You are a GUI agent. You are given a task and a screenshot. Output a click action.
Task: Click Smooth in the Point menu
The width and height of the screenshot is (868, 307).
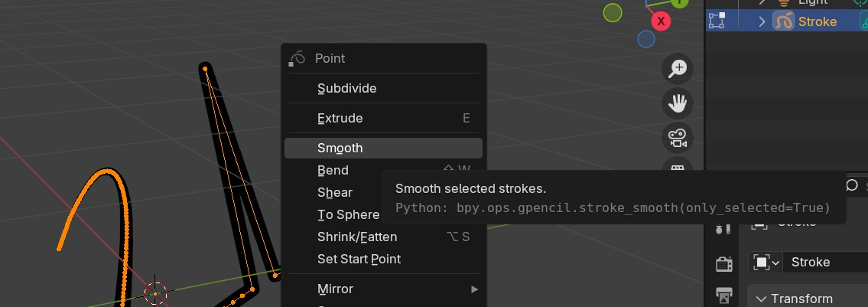(x=340, y=148)
